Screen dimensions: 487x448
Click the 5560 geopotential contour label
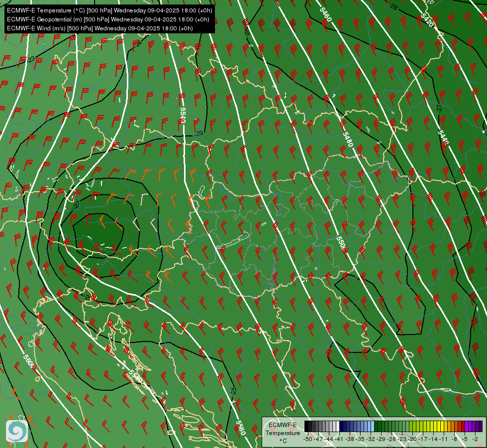[241, 428]
